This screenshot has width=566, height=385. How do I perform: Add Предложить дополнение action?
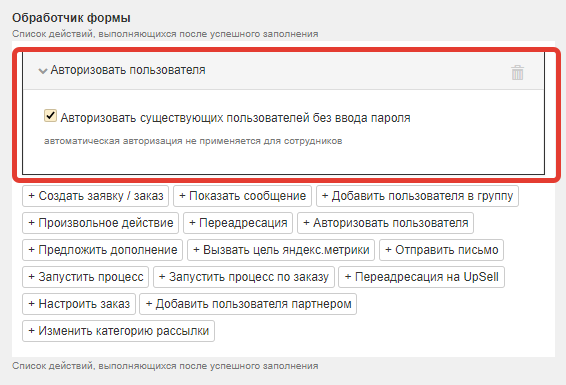coord(103,250)
